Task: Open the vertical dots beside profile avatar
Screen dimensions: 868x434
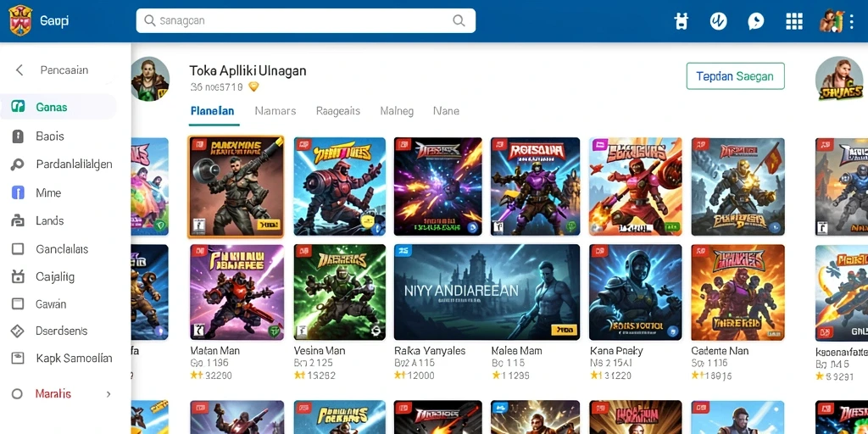Action: (851, 21)
